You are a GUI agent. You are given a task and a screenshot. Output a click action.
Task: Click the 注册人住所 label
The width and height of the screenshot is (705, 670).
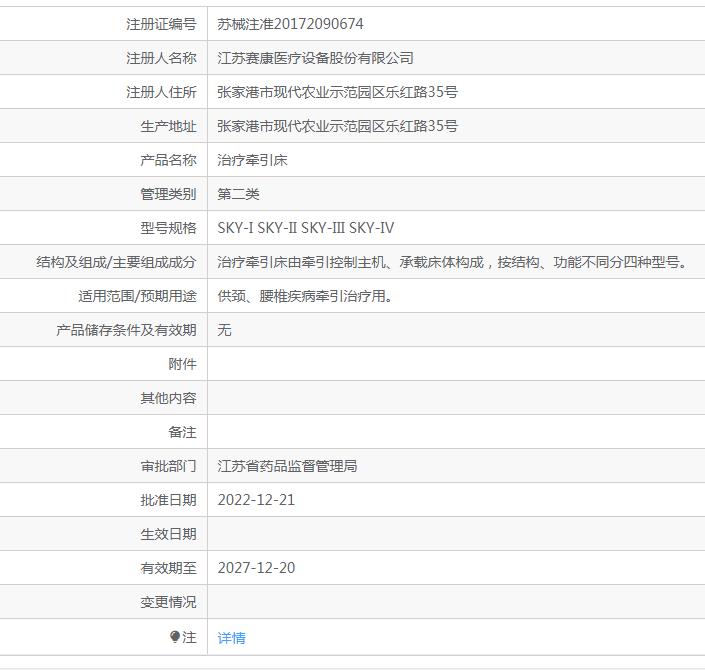pos(161,92)
